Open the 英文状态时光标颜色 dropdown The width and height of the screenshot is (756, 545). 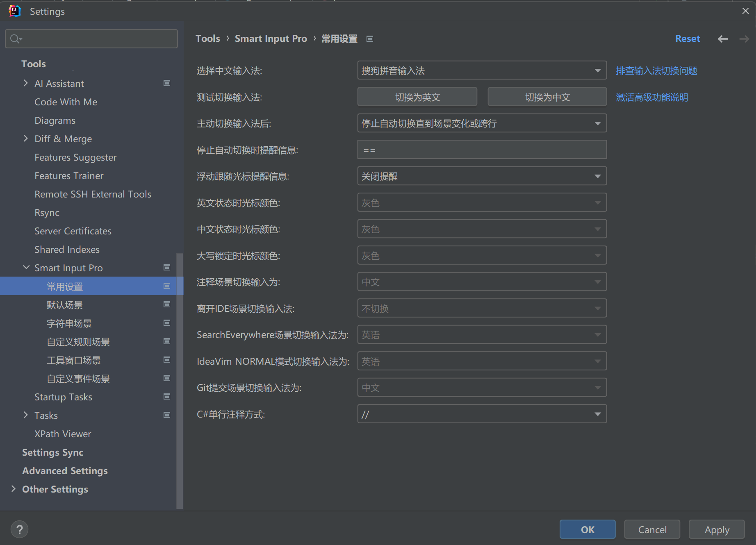[x=482, y=203]
